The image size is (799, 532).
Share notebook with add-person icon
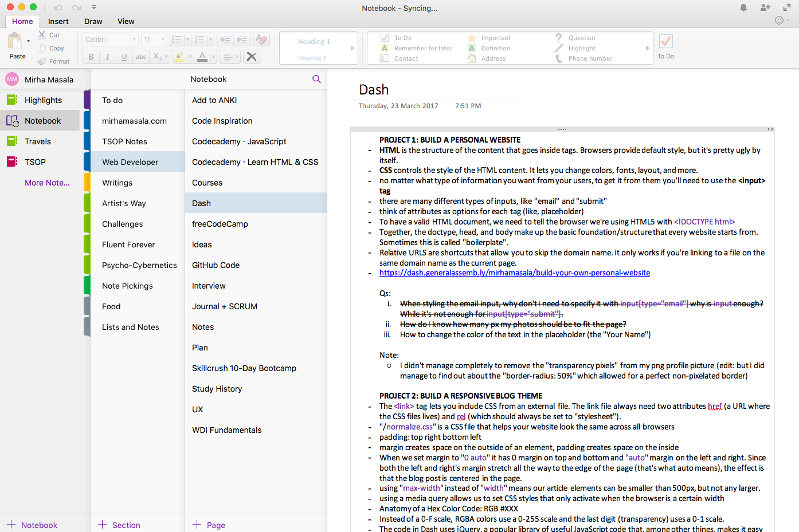pos(765,7)
